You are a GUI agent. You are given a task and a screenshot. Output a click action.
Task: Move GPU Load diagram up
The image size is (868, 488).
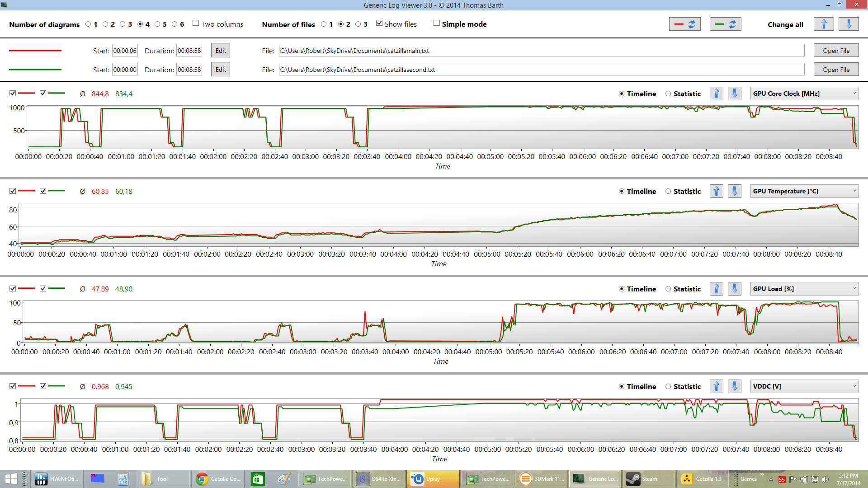click(717, 289)
